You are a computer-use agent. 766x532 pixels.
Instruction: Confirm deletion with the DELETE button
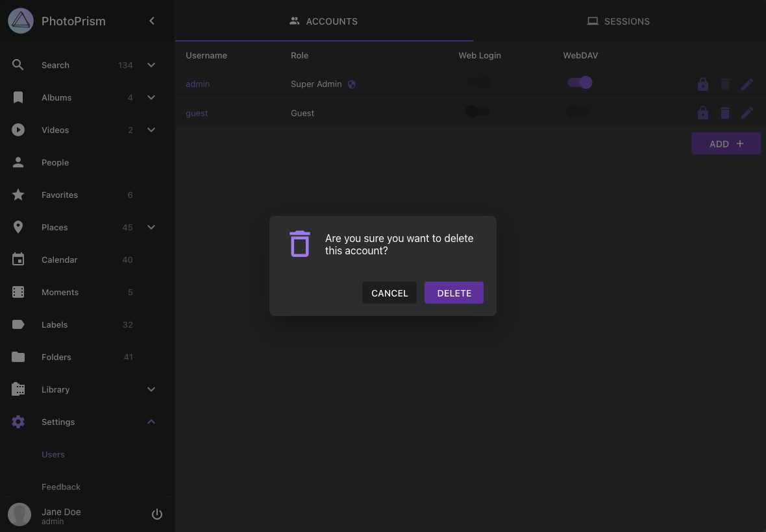pos(454,293)
